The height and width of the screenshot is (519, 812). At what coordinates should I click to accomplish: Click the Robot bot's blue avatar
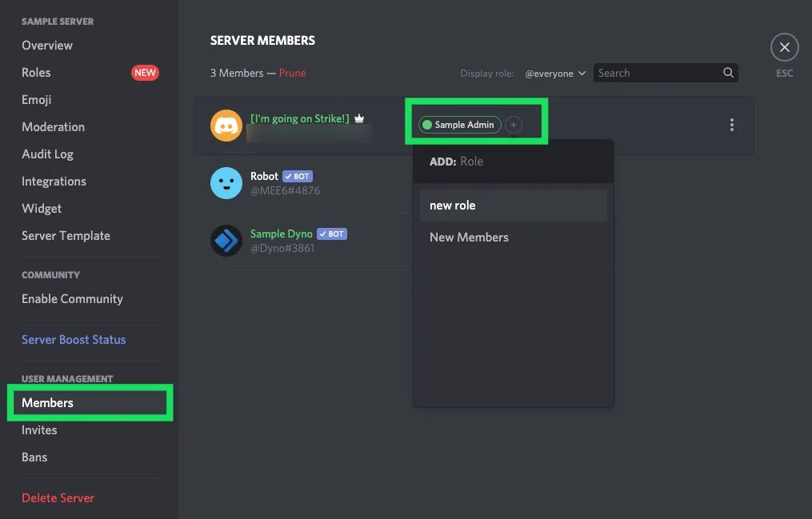tap(226, 182)
